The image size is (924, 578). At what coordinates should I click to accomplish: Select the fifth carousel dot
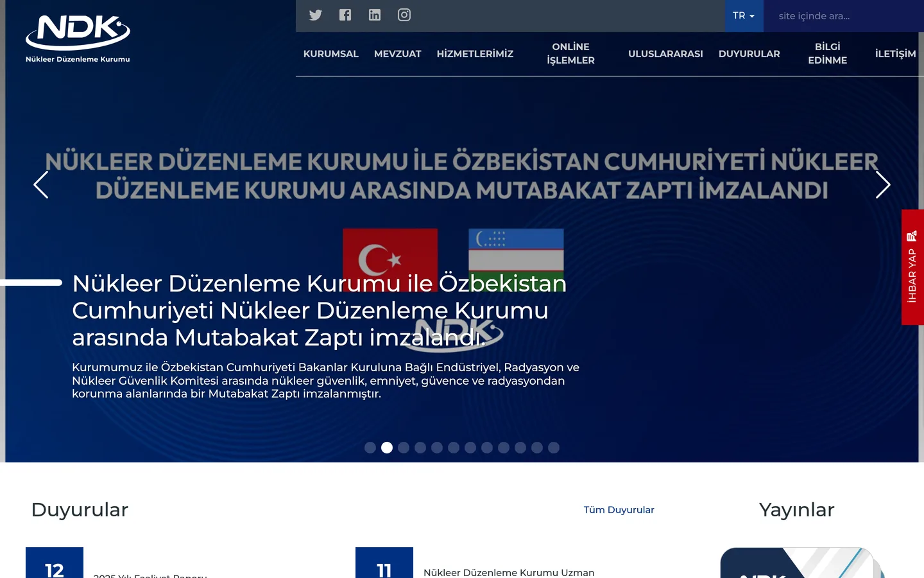(x=437, y=448)
